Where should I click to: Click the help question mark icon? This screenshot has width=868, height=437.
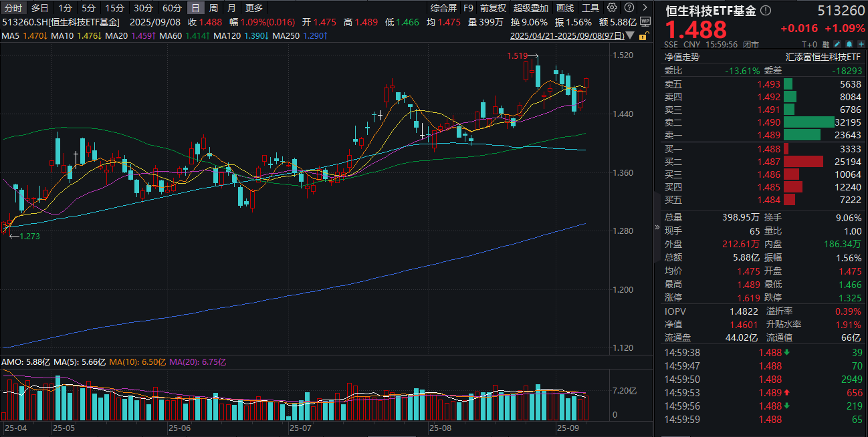(x=629, y=8)
